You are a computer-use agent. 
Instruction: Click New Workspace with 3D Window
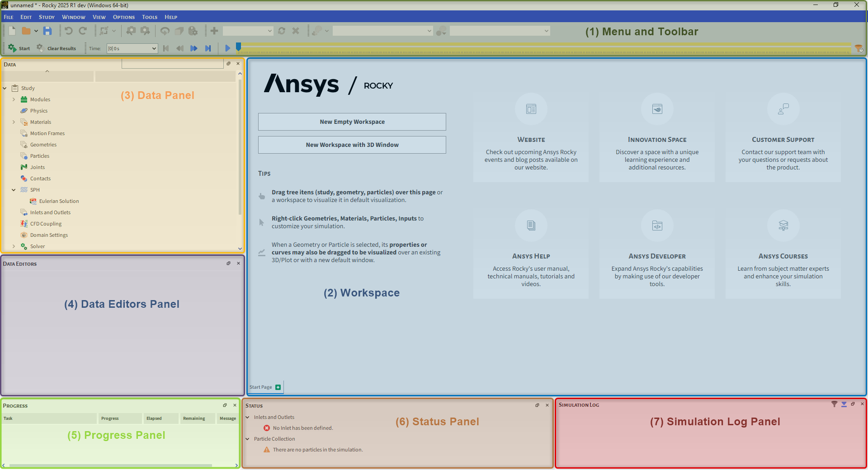pyautogui.click(x=352, y=145)
